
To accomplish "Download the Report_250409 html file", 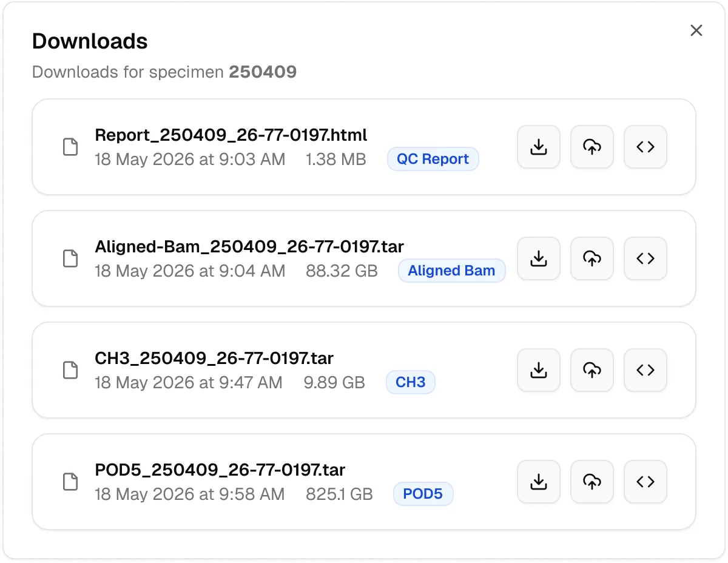I will (538, 147).
